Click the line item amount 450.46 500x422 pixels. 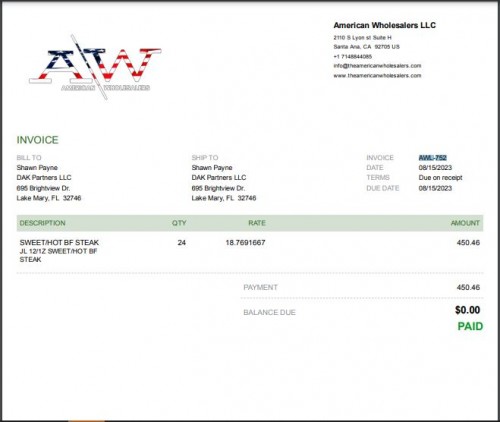point(468,243)
